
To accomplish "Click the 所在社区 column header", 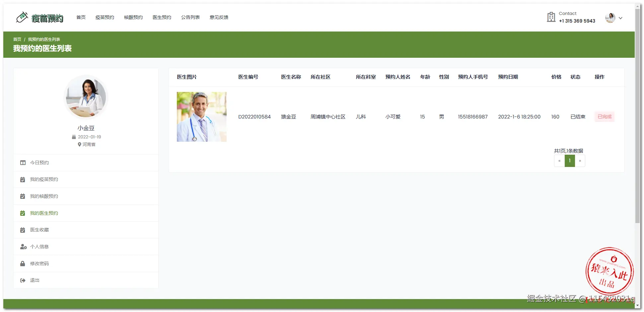I will (321, 77).
